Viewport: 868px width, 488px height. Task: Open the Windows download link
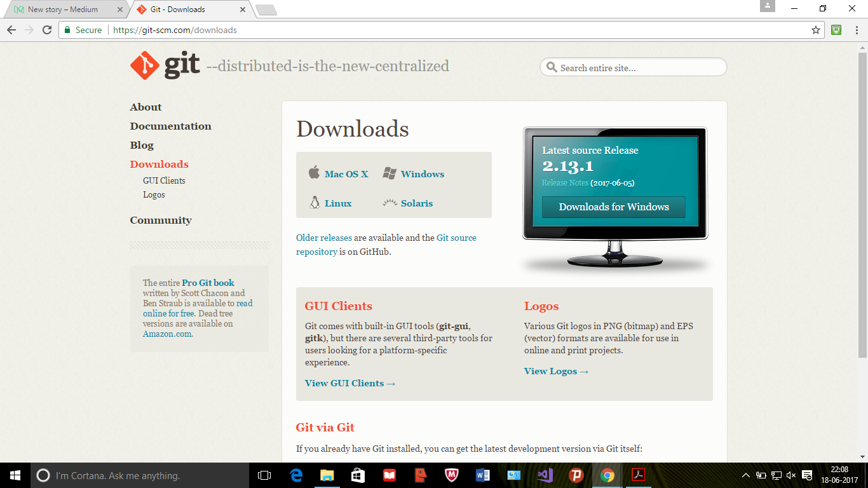(423, 173)
